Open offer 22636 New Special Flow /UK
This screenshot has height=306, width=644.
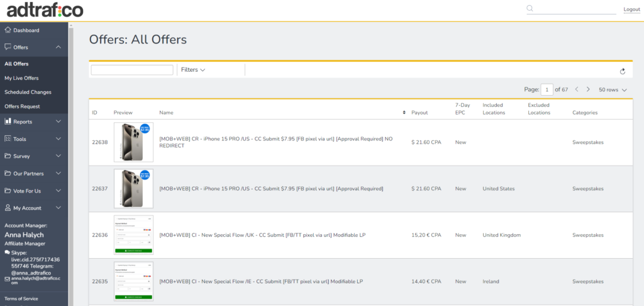point(262,235)
